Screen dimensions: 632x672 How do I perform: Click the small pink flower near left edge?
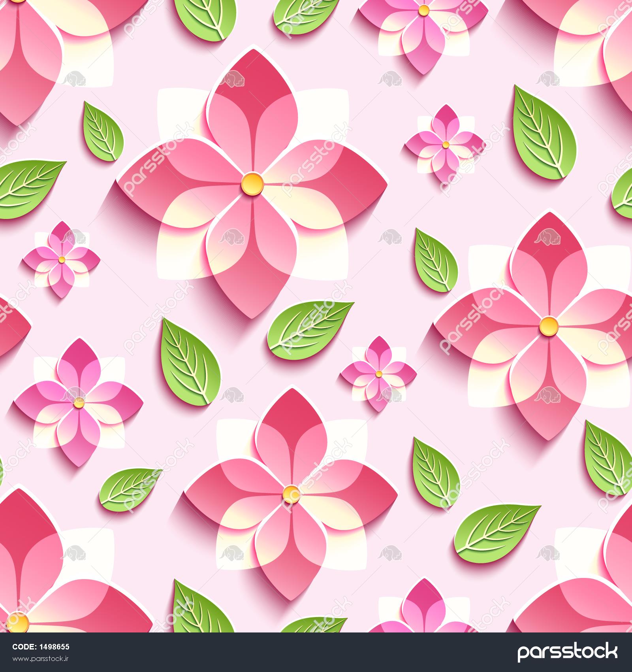pyautogui.click(x=61, y=260)
